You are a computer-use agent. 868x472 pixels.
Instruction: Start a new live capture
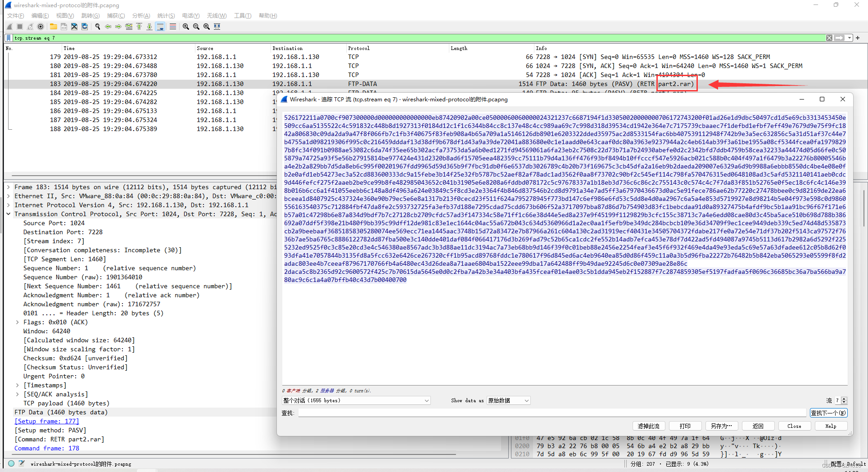(x=9, y=26)
